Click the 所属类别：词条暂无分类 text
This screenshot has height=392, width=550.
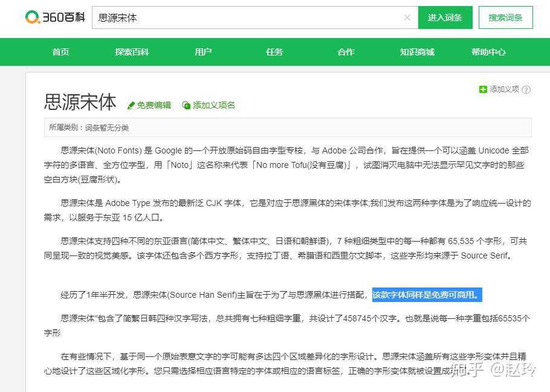89,127
